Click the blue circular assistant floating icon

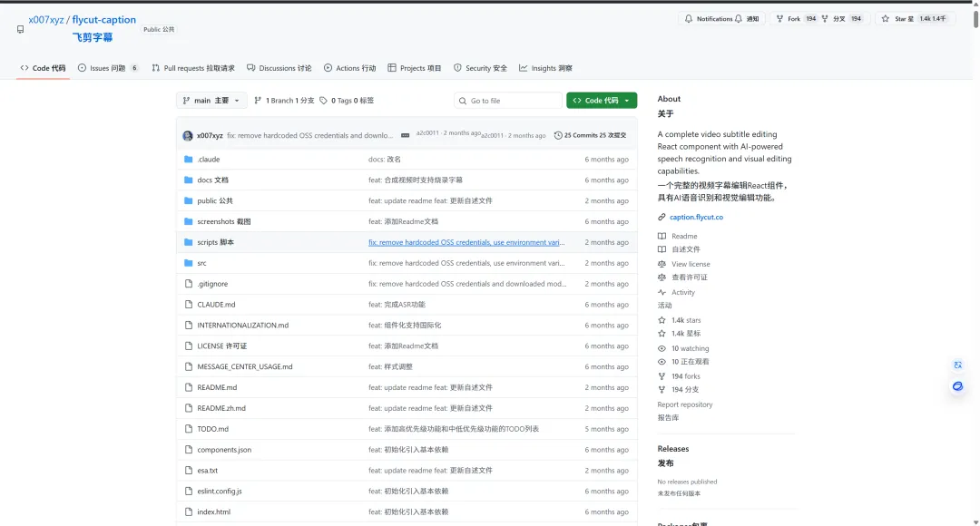[957, 386]
